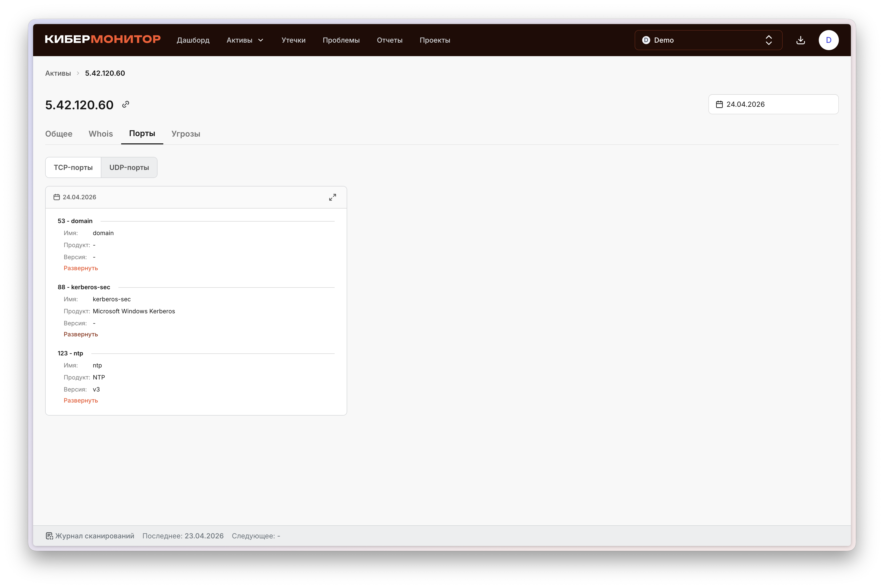Open the Whois tab
The image size is (884, 588).
(x=101, y=134)
